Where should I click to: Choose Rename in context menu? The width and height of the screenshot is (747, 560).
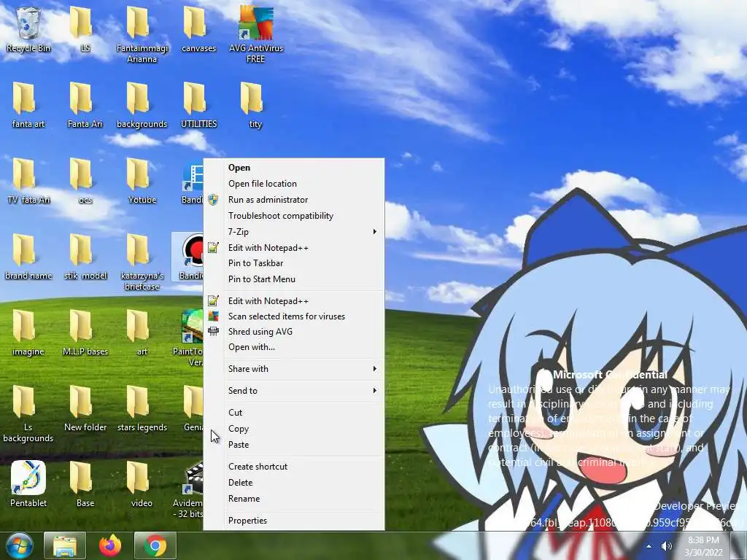[294, 499]
